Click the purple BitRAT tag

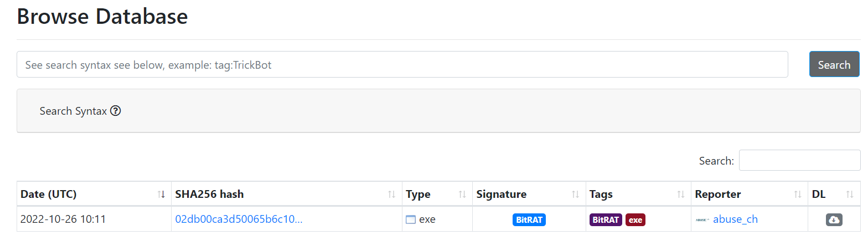[606, 219]
